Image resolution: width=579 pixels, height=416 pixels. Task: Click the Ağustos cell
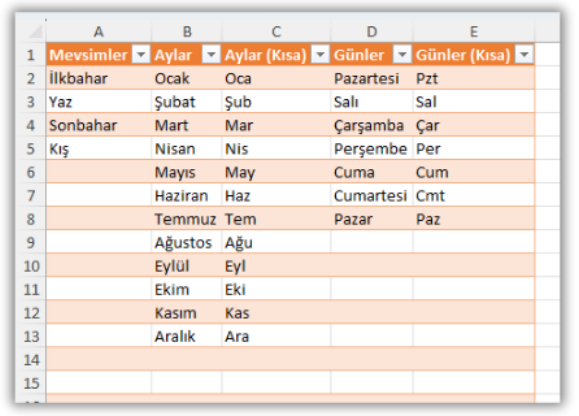pyautogui.click(x=186, y=243)
